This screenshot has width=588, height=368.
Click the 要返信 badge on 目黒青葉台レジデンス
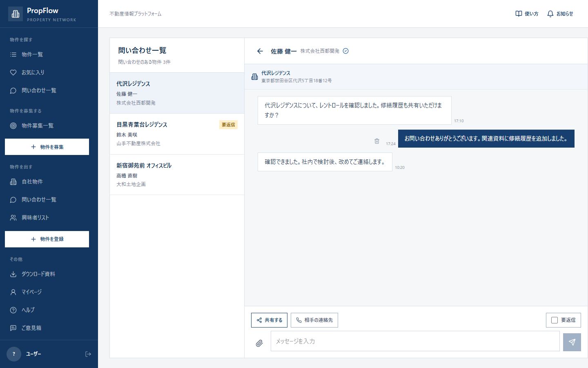229,125
